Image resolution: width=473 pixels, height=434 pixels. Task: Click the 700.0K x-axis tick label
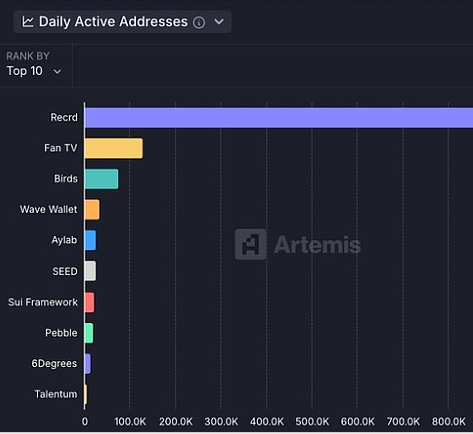[403, 422]
